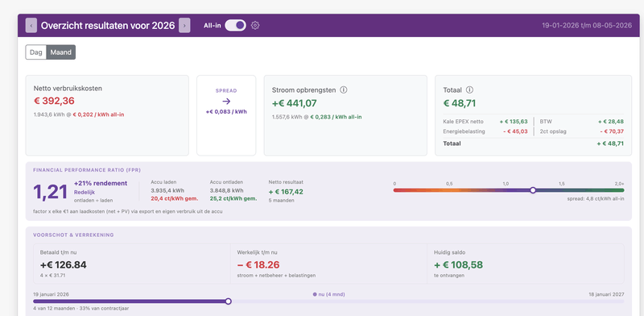Click the '+€ 126.84' Betaald t/m nu value

coord(64,265)
